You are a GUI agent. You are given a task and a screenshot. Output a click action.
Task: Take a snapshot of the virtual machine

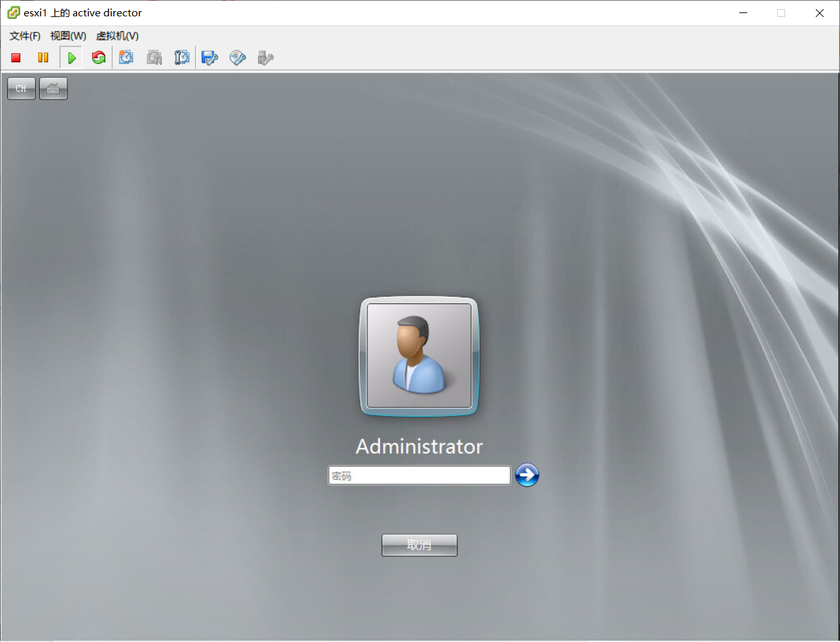pyautogui.click(x=126, y=58)
